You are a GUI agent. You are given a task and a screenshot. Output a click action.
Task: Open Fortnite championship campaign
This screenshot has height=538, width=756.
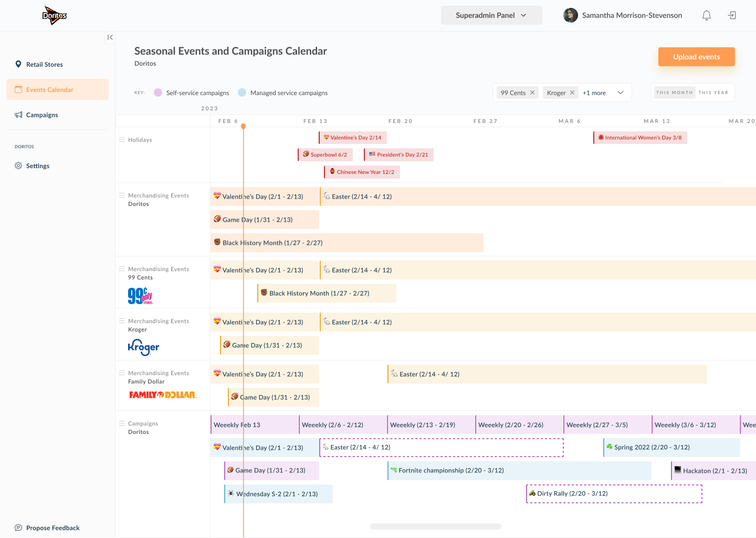coord(519,471)
